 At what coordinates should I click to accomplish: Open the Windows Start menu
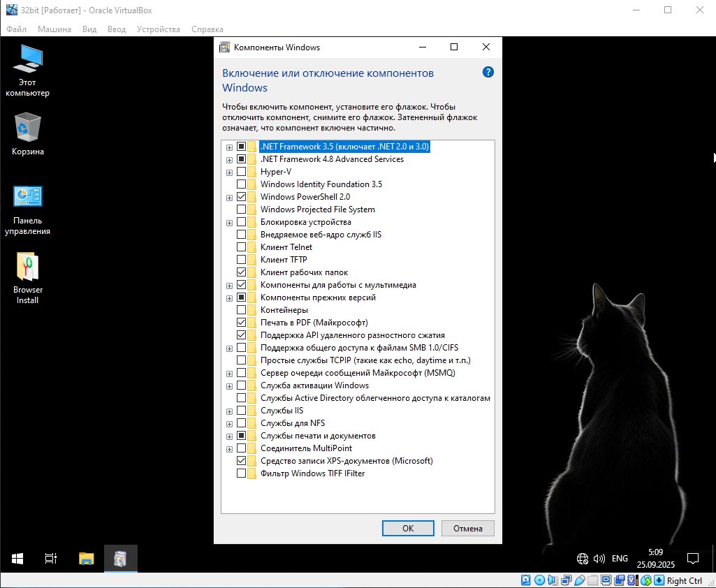pos(17,559)
